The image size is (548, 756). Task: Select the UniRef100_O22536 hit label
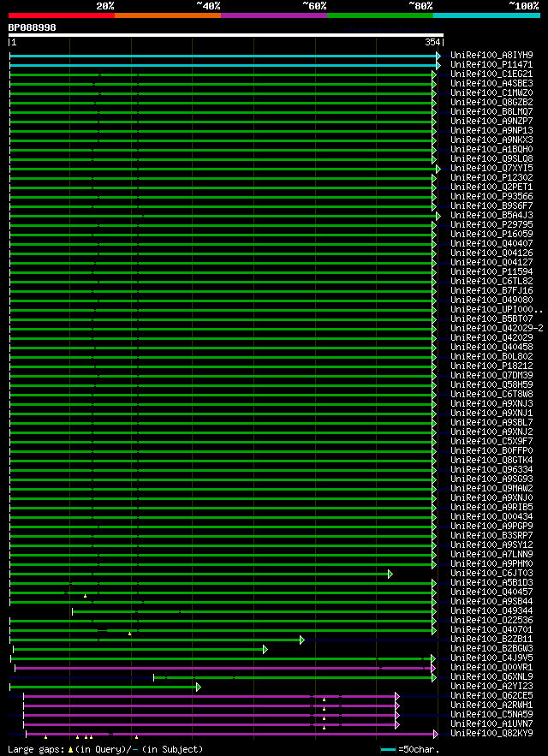[x=491, y=621]
